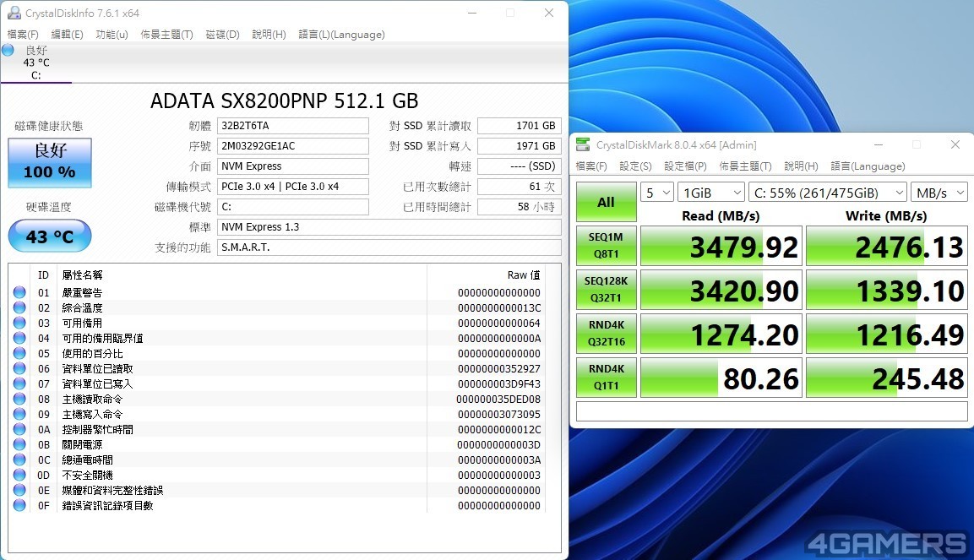
Task: Click status orb for attribute 09 主機寫入命令
Action: pyautogui.click(x=19, y=414)
